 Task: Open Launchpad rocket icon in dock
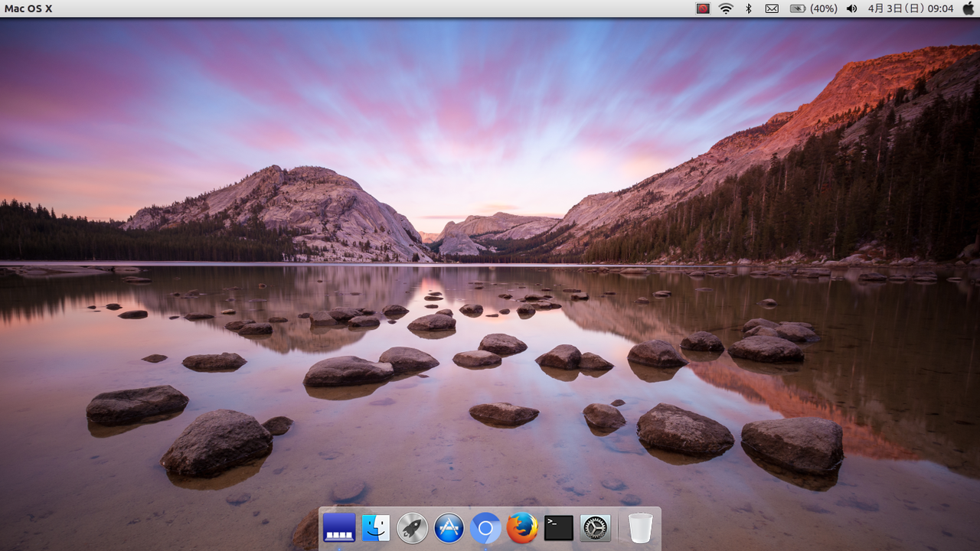click(413, 527)
